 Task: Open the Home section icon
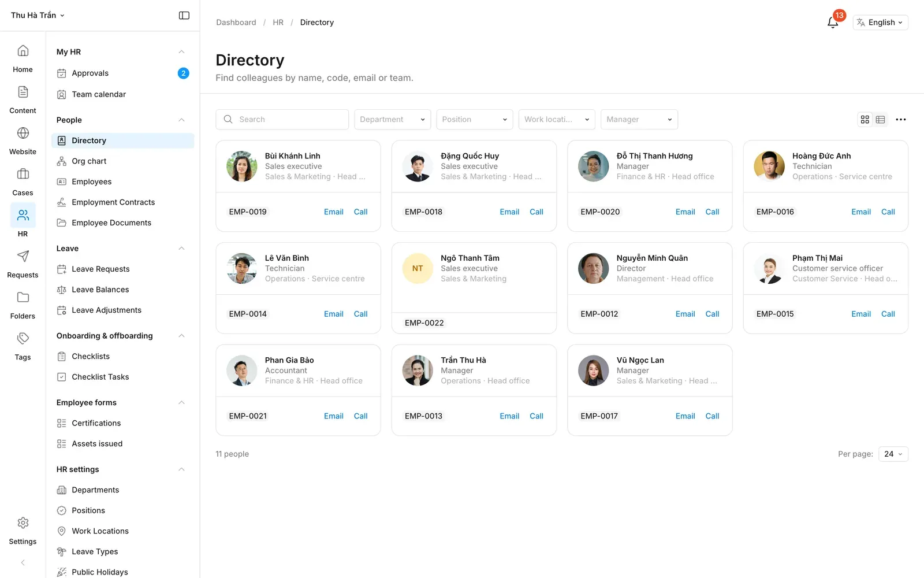(23, 51)
